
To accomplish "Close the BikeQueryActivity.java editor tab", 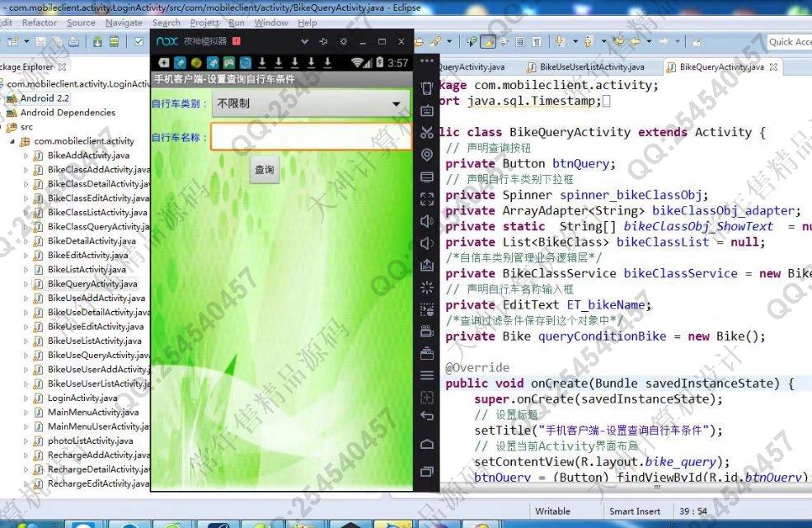I will pyautogui.click(x=774, y=67).
